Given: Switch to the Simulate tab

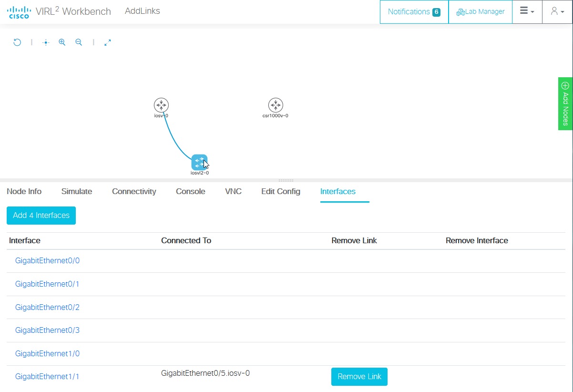Looking at the screenshot, I should 76,191.
